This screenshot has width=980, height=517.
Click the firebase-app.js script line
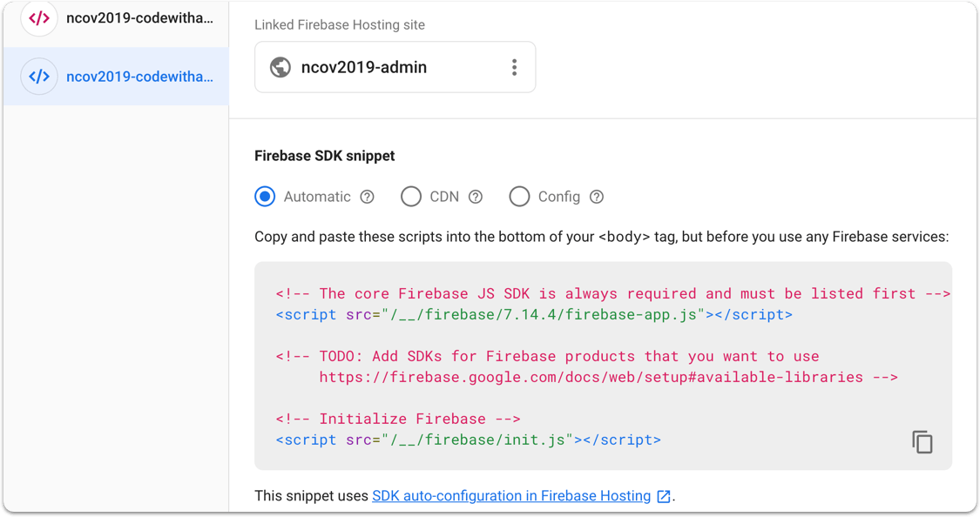pos(534,315)
